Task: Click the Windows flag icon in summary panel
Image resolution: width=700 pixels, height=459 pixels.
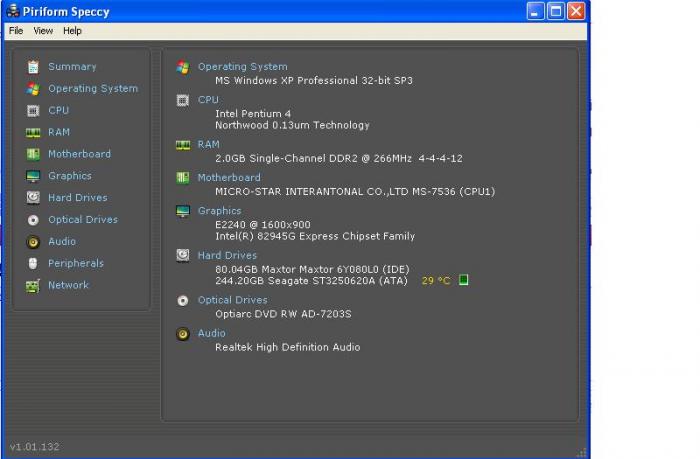Action: pos(183,67)
